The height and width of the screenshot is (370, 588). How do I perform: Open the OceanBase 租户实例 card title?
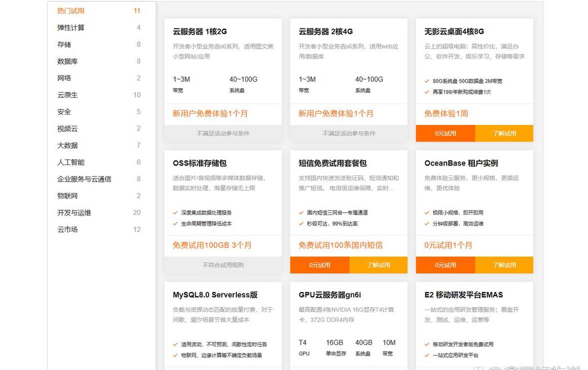(x=461, y=163)
